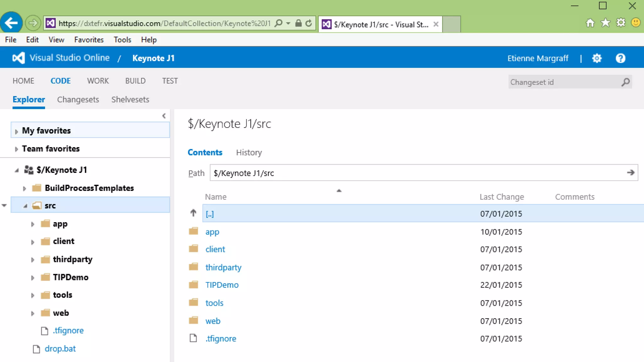Open the browser favorites star icon
The image size is (644, 362).
pyautogui.click(x=605, y=23)
